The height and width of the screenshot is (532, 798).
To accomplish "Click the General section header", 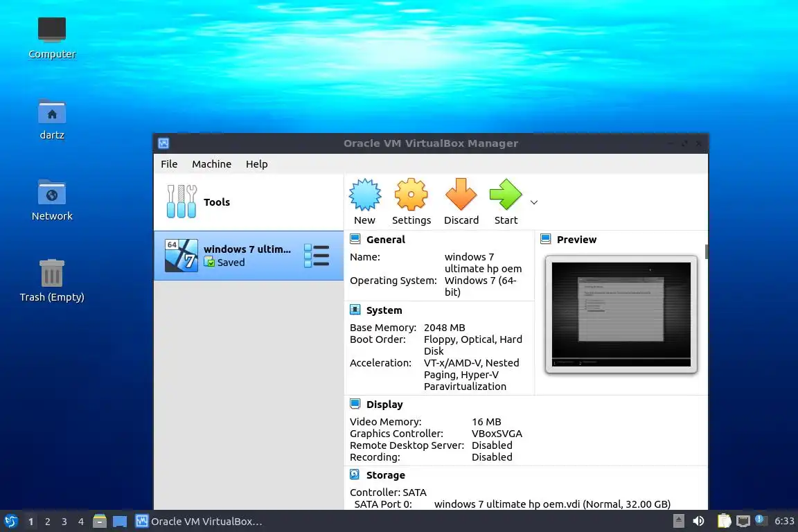I will 385,239.
